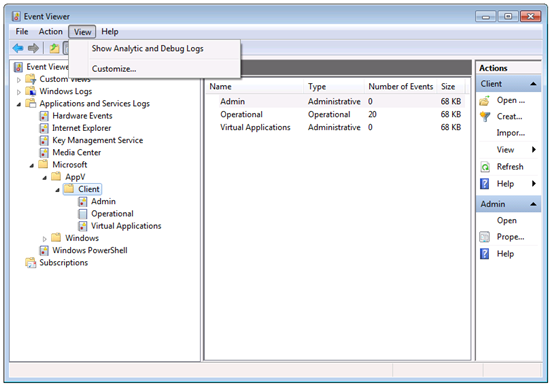The width and height of the screenshot is (560, 390).
Task: Select Hardware Events tree label
Action: tap(82, 116)
